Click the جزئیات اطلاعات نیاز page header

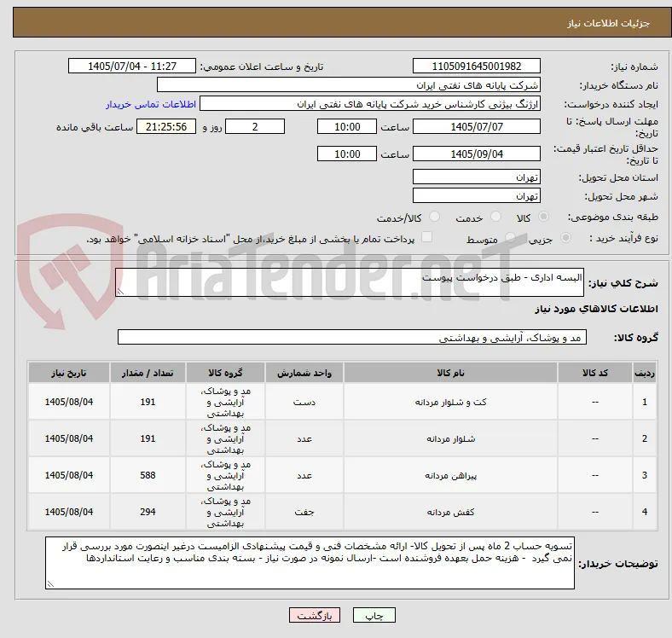pyautogui.click(x=609, y=23)
